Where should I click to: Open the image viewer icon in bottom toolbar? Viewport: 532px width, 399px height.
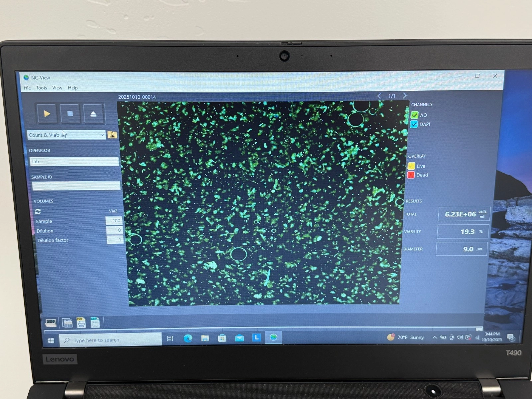pos(51,323)
